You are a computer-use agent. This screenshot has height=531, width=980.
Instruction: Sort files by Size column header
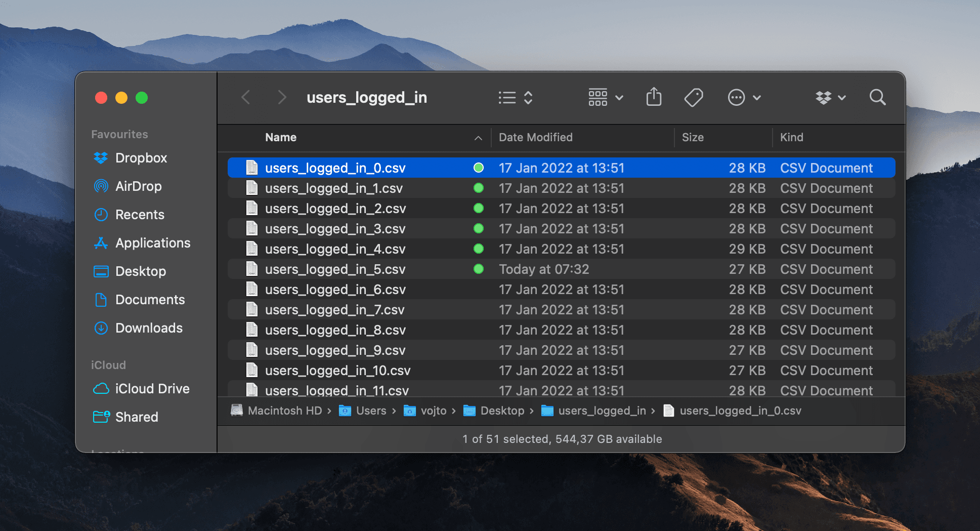(692, 138)
